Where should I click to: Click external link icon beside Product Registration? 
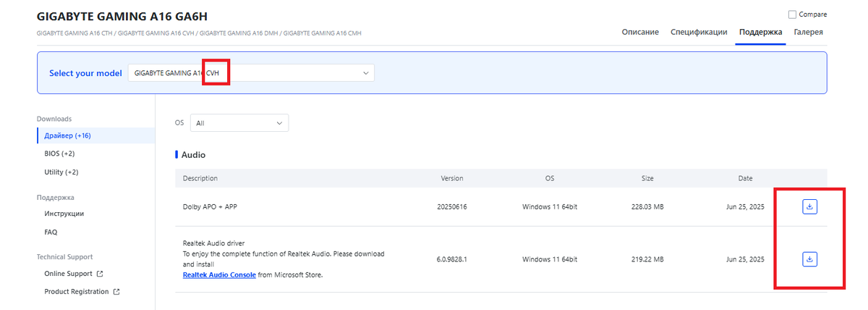tap(116, 292)
